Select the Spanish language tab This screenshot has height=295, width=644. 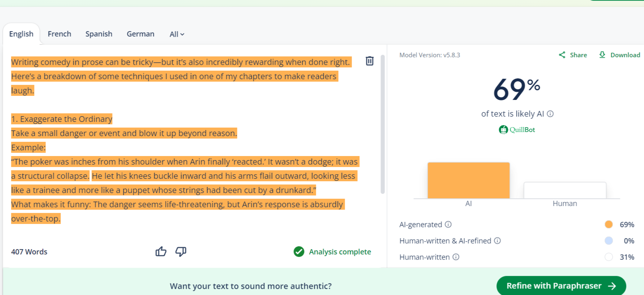pos(99,34)
